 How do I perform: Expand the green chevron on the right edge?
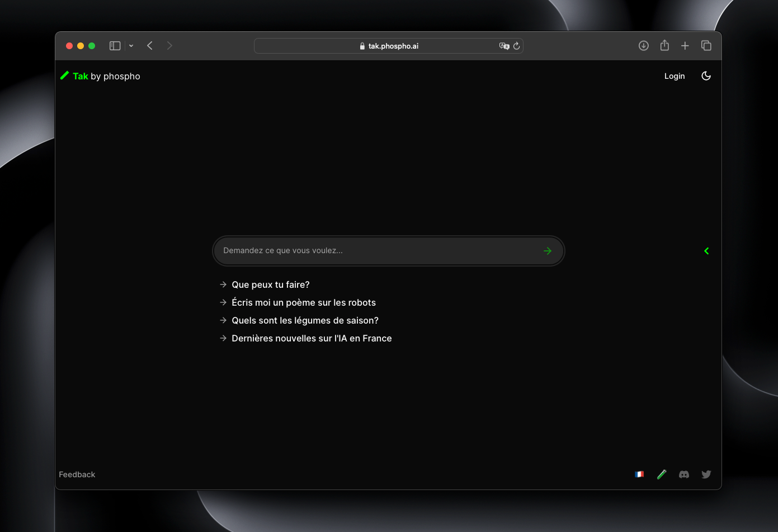pyautogui.click(x=706, y=251)
